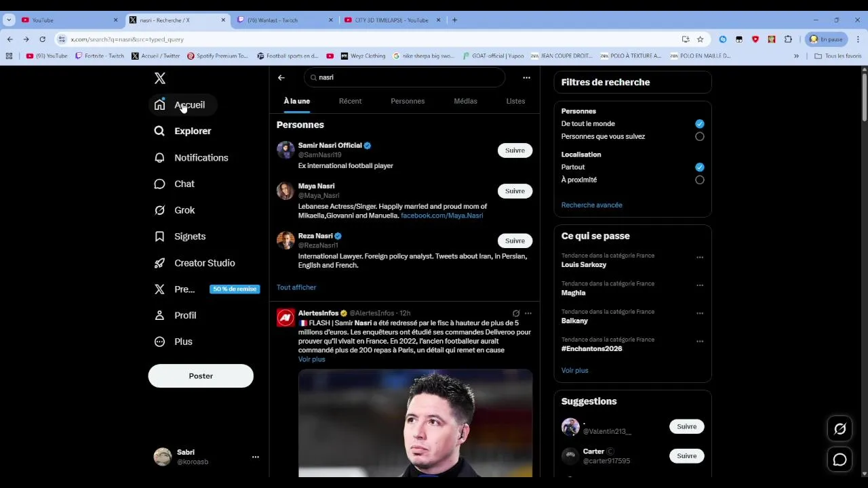Open facebook.com/Maya.Nasri link
The width and height of the screenshot is (868, 488).
coord(441,216)
